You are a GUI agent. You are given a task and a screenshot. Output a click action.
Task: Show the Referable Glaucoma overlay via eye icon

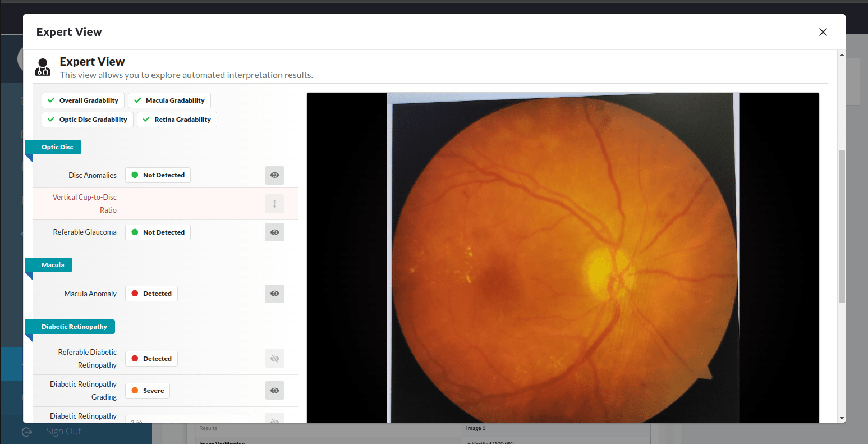(x=274, y=232)
